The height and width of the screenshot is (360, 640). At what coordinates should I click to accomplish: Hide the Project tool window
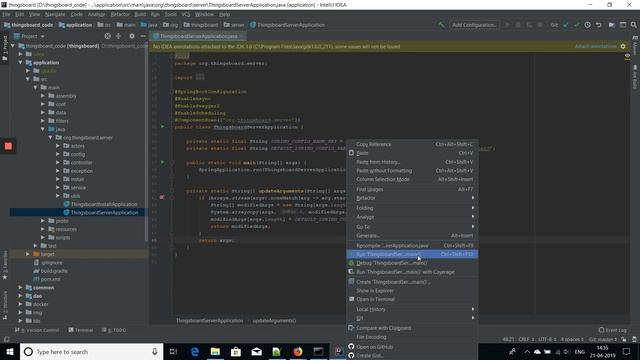[x=142, y=36]
